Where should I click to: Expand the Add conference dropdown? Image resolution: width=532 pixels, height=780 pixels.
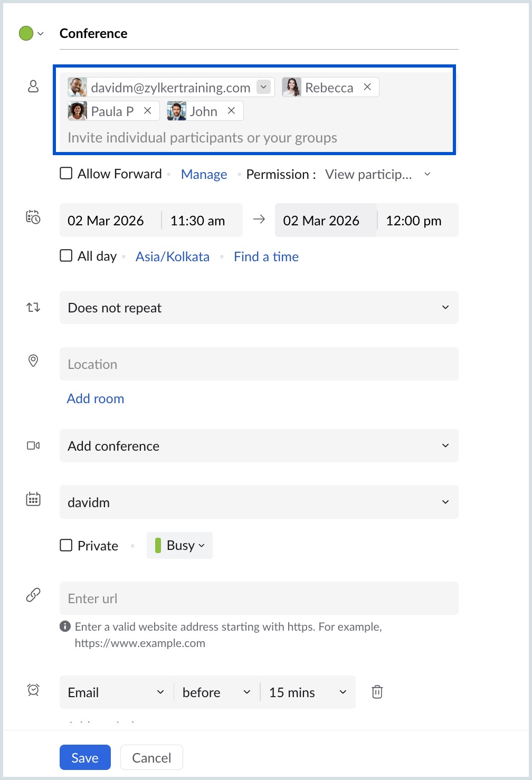[x=446, y=445]
